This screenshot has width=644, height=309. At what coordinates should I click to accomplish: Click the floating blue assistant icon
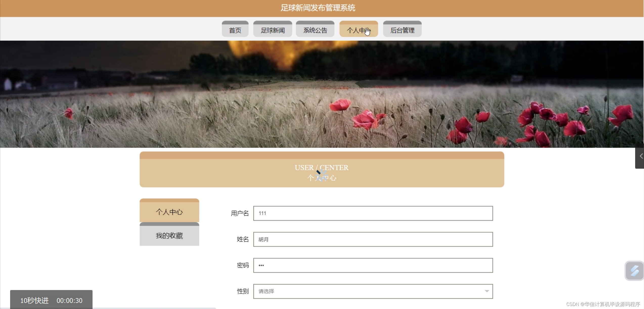pos(634,271)
